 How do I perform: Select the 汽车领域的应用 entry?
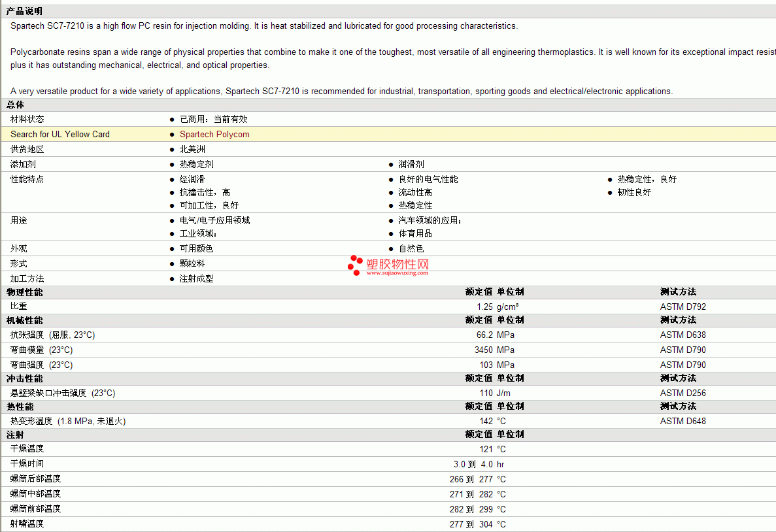430,220
